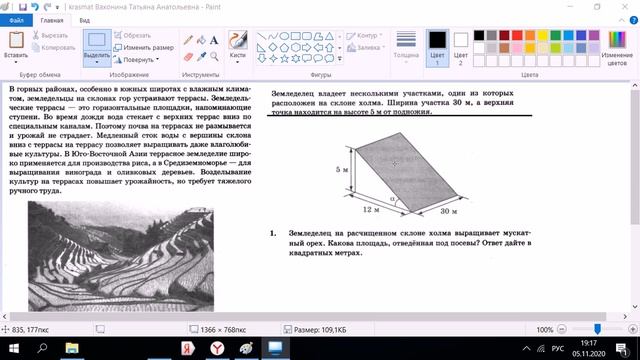Viewport: 640px width, 360px height.
Task: Choose the right arrow shape
Action: coord(307,47)
